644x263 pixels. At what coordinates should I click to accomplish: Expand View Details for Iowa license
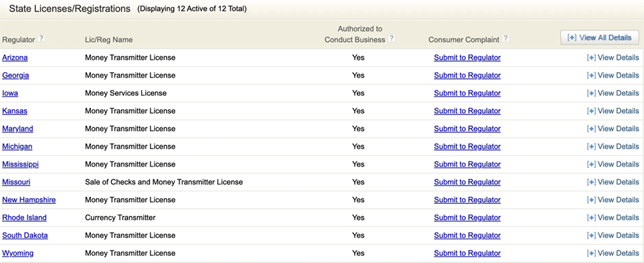612,93
